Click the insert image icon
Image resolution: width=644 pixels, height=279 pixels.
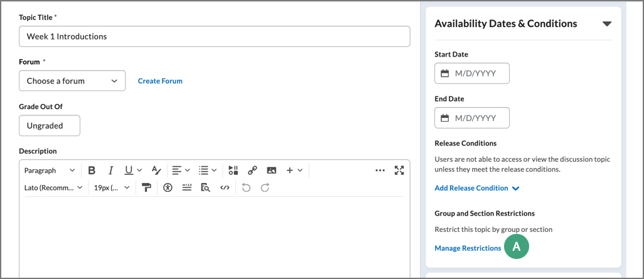[271, 171]
